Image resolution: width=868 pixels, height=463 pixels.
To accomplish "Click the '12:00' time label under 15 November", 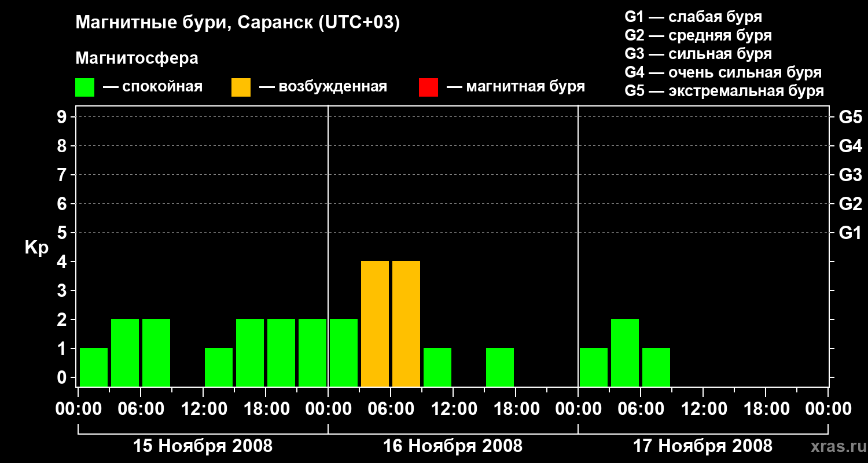I will (203, 409).
